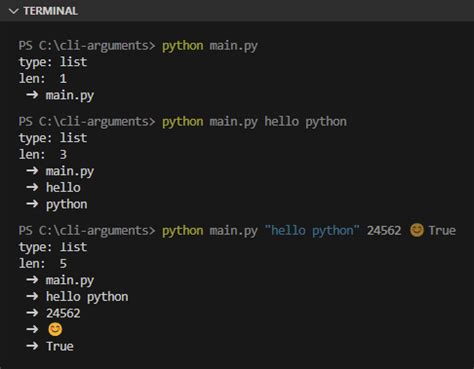Click 'type: list' directly above 'len: 5'
The height and width of the screenshot is (369, 474).
point(53,247)
